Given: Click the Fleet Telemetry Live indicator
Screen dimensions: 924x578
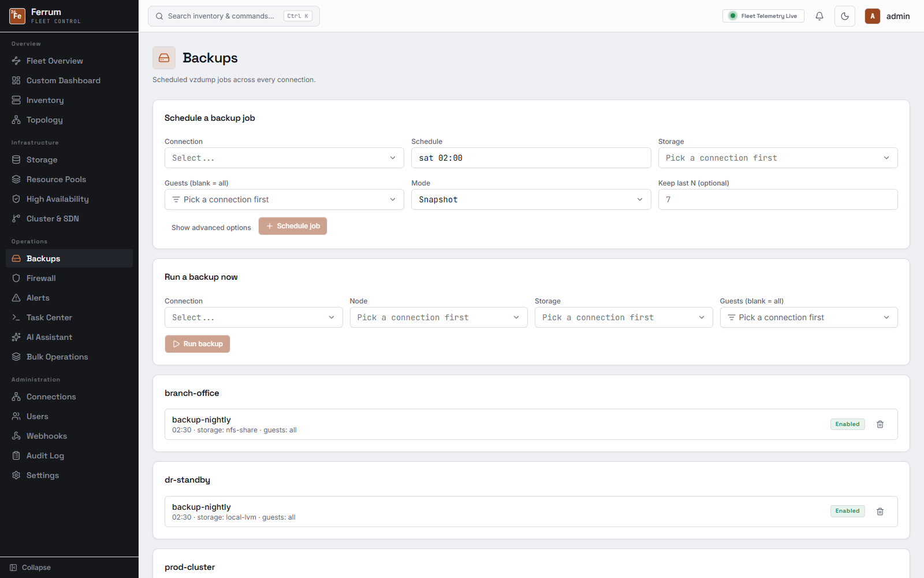Looking at the screenshot, I should click(763, 16).
